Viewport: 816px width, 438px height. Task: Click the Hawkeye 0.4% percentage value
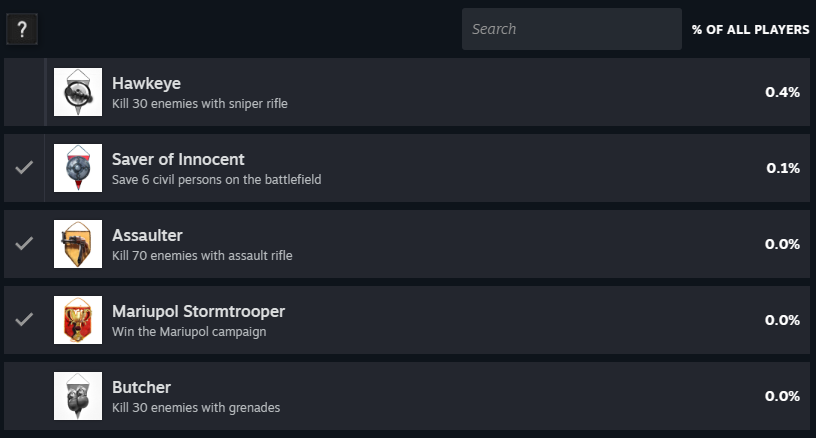pos(782,92)
